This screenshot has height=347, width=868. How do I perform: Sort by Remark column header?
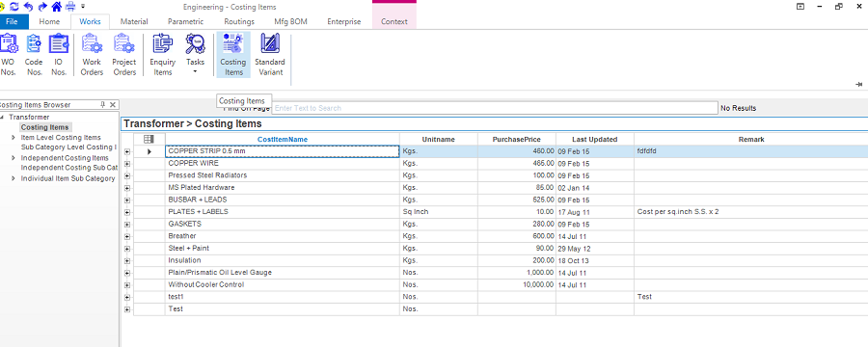click(x=751, y=140)
